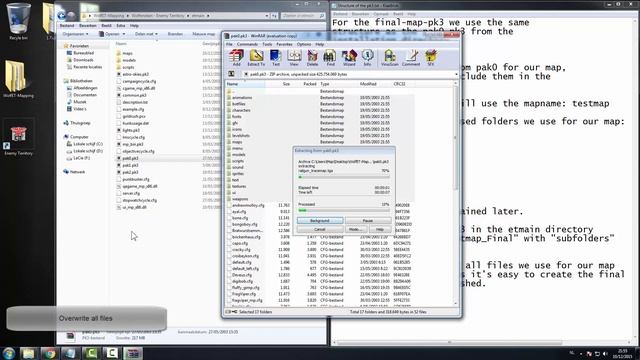Select pak0.pk3 in Explorer file list
Screen dimensions: 640x360
click(130, 158)
